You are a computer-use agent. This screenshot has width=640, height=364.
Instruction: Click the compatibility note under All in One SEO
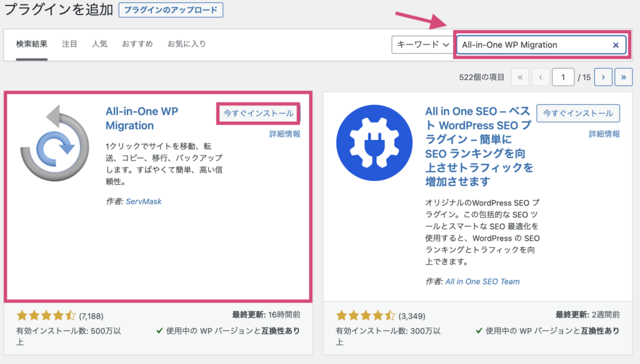(547, 330)
